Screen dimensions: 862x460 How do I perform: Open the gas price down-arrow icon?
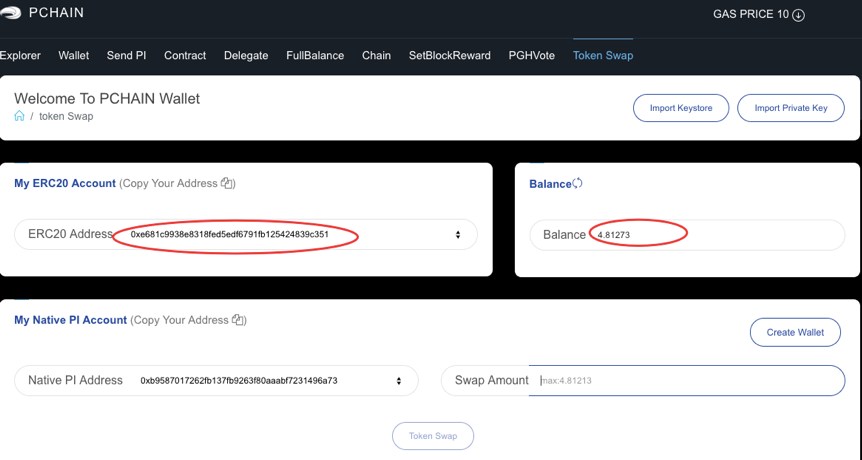pyautogui.click(x=798, y=15)
